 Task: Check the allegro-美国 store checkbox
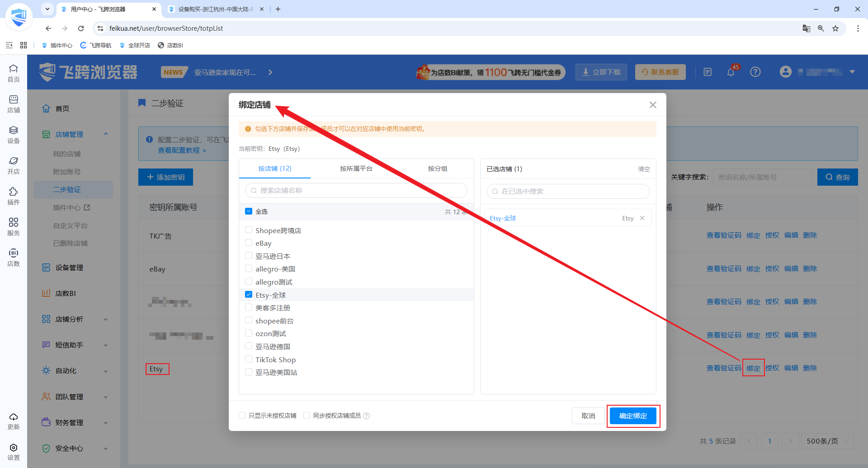tap(249, 269)
